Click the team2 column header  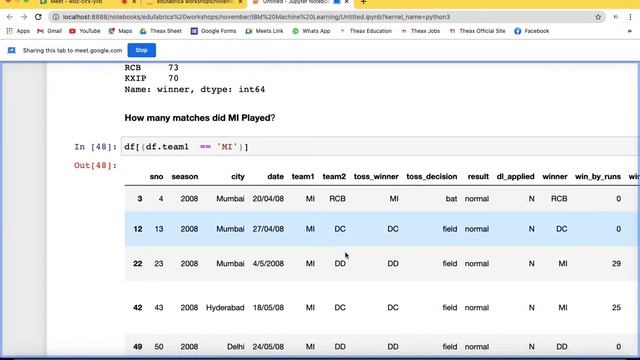pos(334,177)
